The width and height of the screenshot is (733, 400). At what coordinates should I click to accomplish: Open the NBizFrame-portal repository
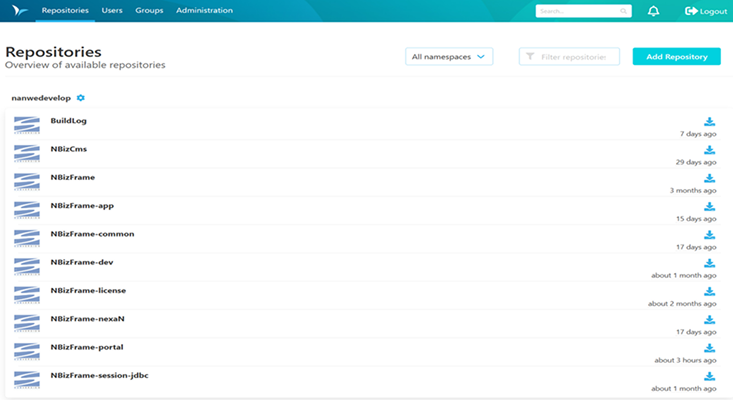click(x=87, y=347)
